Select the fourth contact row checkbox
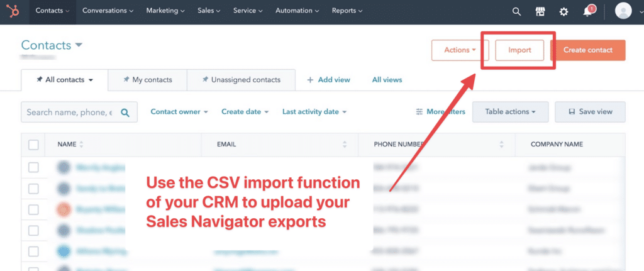The image size is (644, 271). coord(33,231)
